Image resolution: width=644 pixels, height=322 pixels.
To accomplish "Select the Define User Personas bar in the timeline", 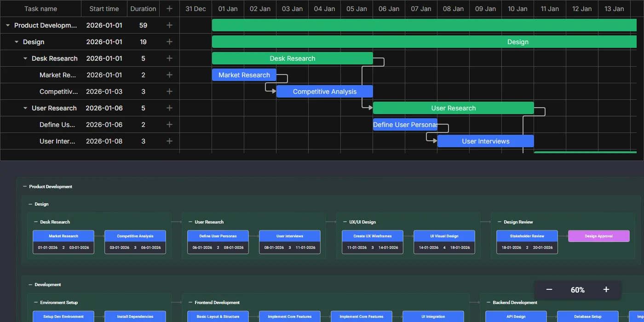I will 405,125.
